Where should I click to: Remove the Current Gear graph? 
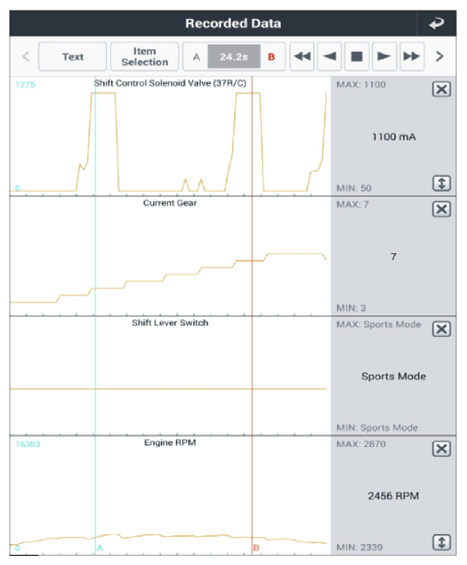pyautogui.click(x=441, y=209)
